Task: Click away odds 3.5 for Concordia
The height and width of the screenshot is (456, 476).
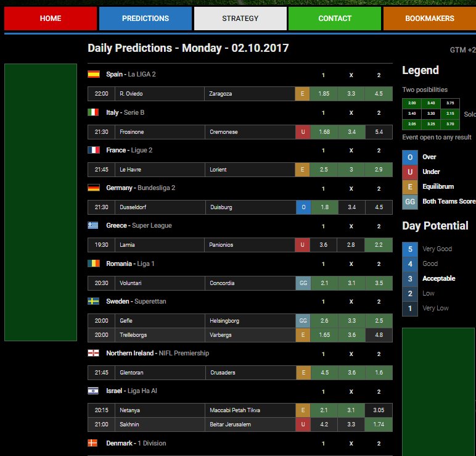Action: coord(379,283)
